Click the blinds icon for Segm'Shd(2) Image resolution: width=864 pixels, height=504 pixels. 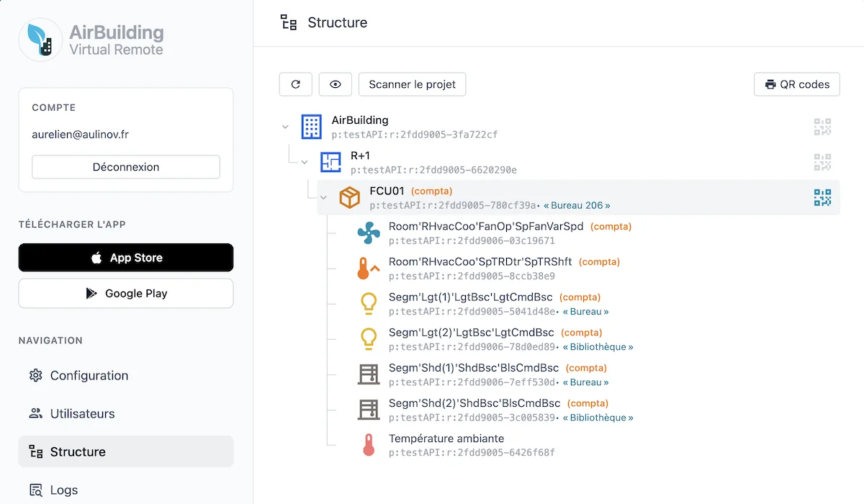[x=369, y=410]
